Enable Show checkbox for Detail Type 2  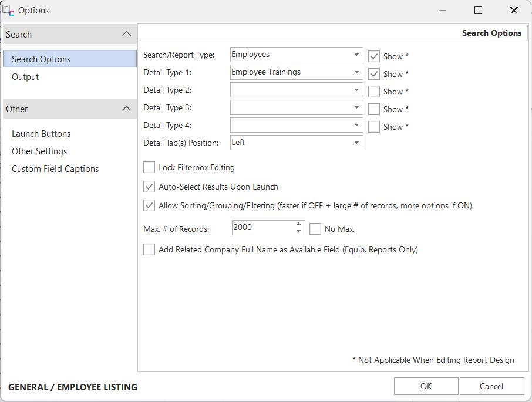(374, 92)
